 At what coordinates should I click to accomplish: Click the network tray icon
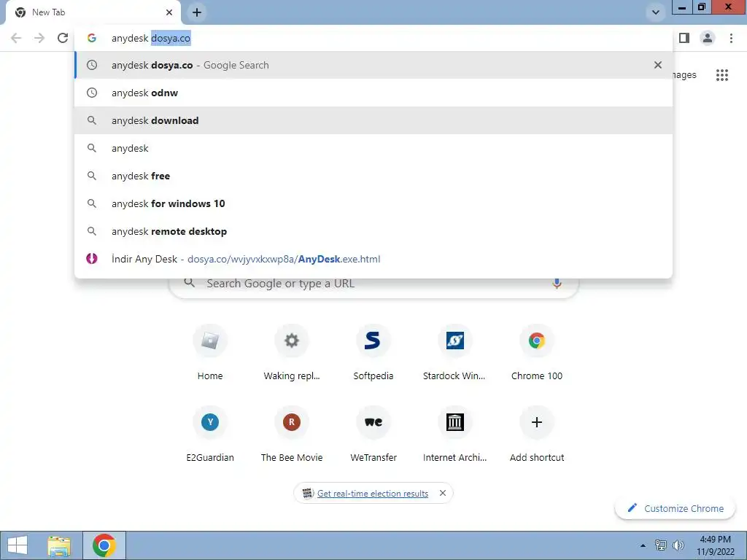(x=661, y=545)
